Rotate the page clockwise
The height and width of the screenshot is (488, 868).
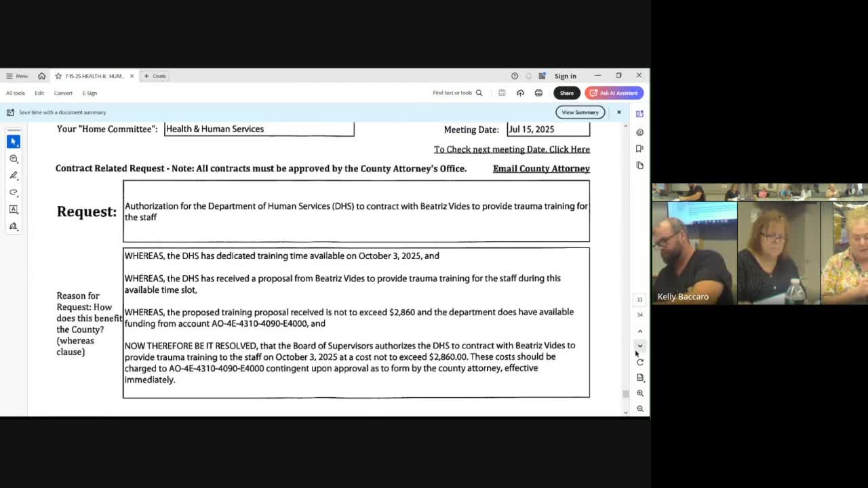click(x=639, y=362)
